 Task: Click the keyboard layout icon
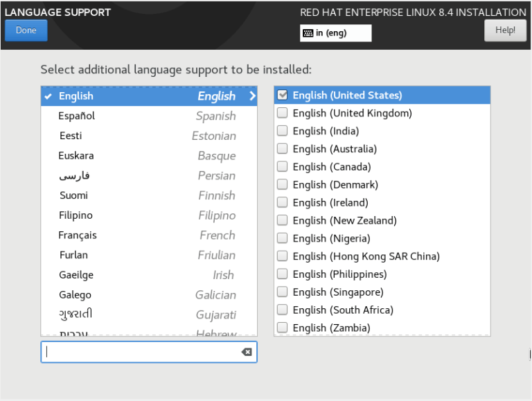coord(308,33)
